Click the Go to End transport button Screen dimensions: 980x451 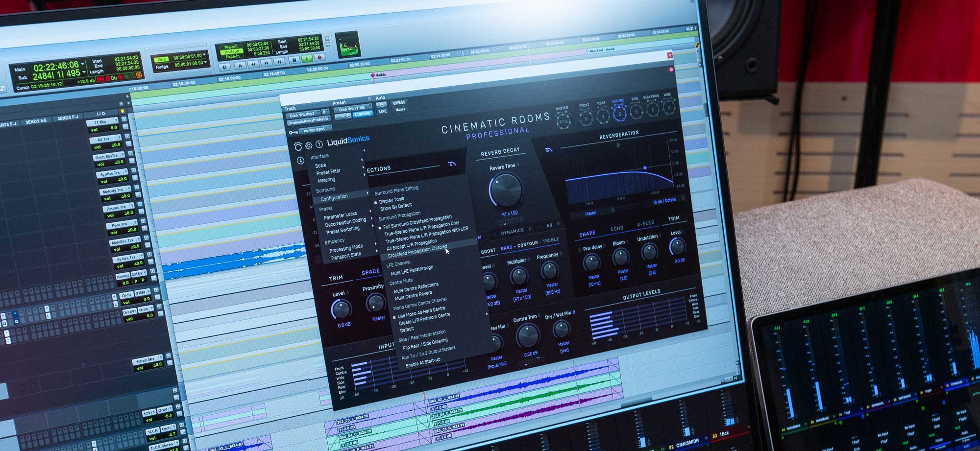click(x=279, y=62)
